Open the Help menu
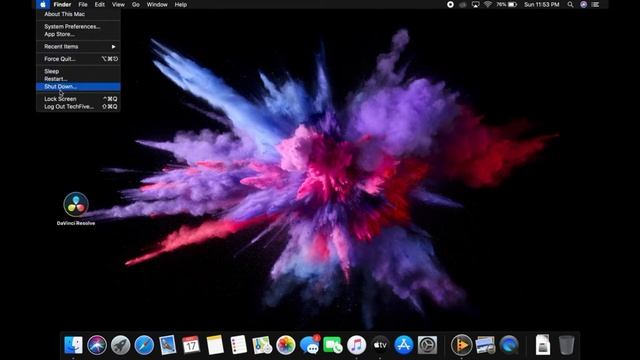Image resolution: width=640 pixels, height=360 pixels. tap(181, 4)
